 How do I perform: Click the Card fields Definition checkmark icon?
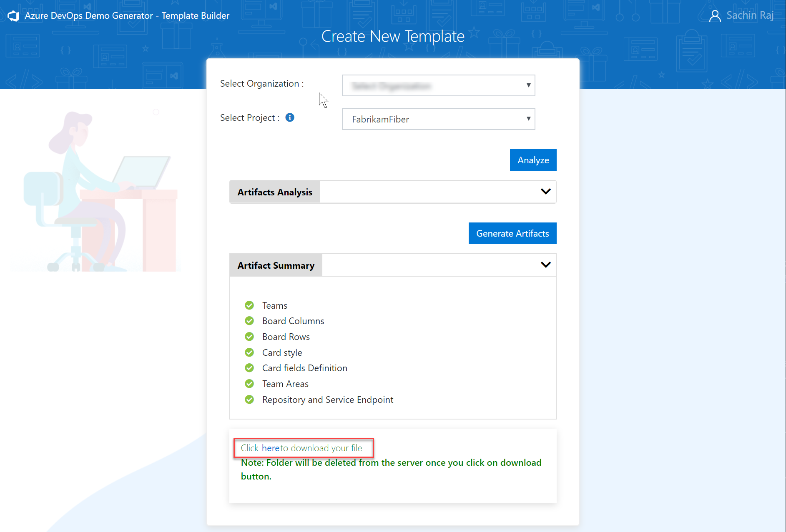coord(249,368)
